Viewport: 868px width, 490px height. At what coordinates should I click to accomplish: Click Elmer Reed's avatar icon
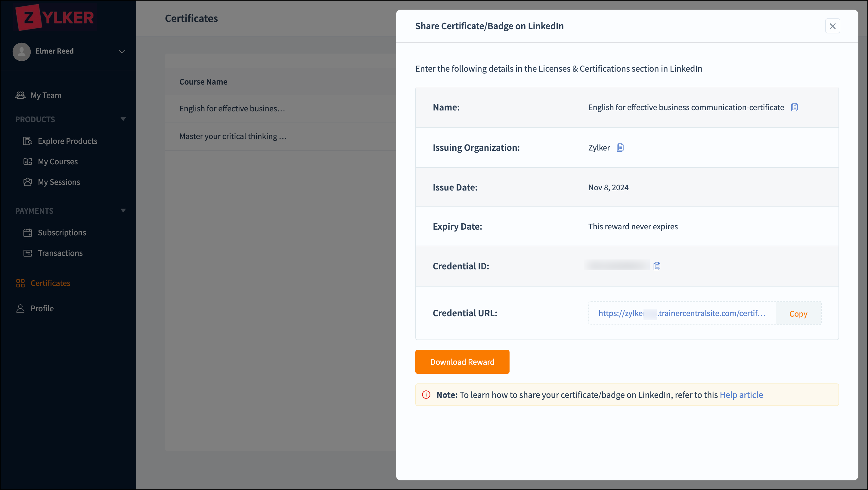22,51
